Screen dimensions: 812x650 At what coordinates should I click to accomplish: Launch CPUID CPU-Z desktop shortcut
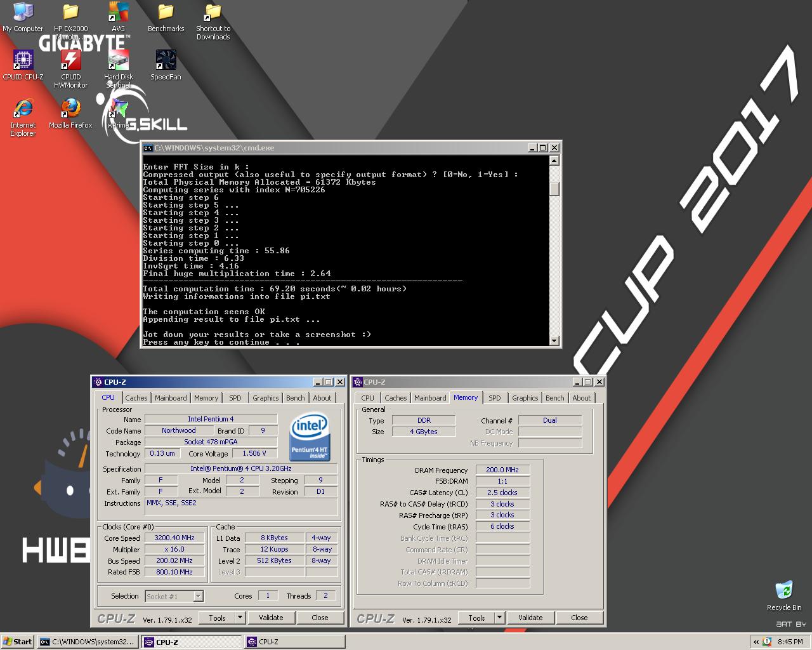pos(23,65)
